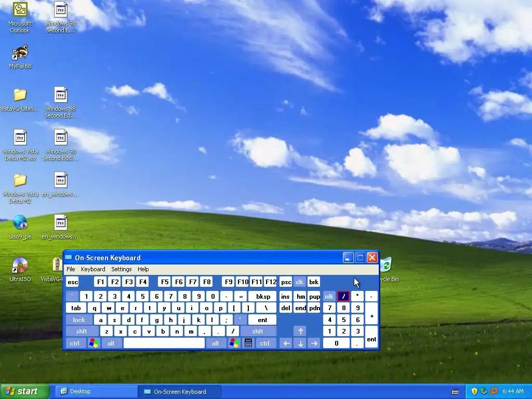Open the Microsoft Outlook desktop icon
The width and height of the screenshot is (532, 399).
point(20,17)
